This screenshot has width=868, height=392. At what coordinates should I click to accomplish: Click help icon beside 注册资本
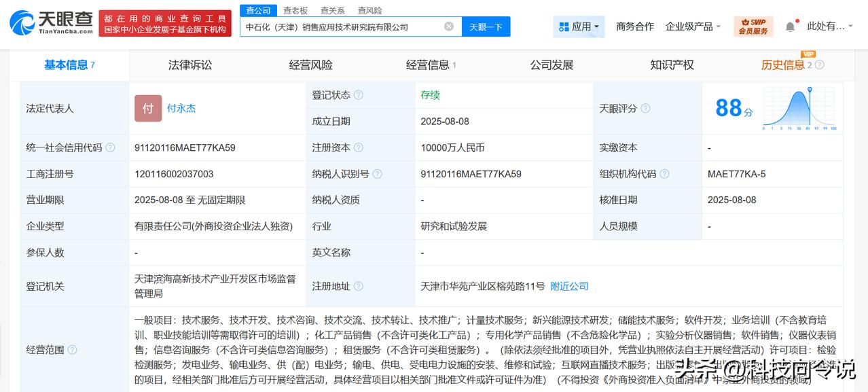pyautogui.click(x=359, y=147)
